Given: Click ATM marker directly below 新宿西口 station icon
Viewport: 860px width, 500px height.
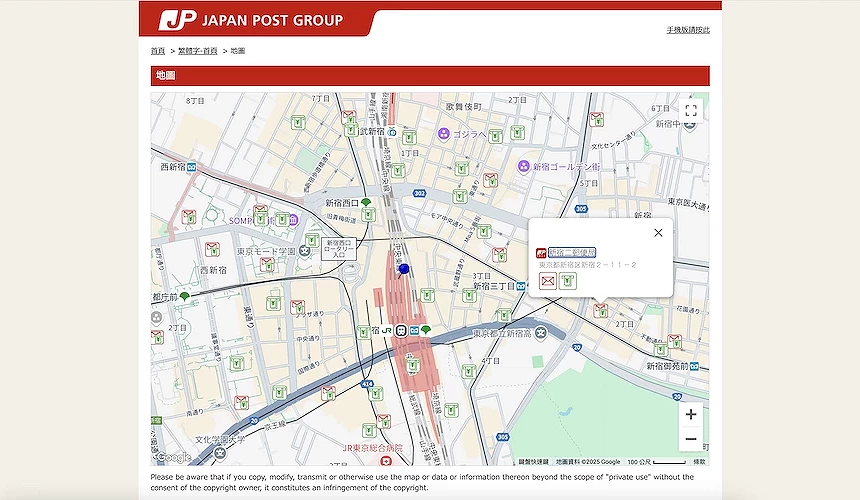Looking at the screenshot, I should pos(369,214).
